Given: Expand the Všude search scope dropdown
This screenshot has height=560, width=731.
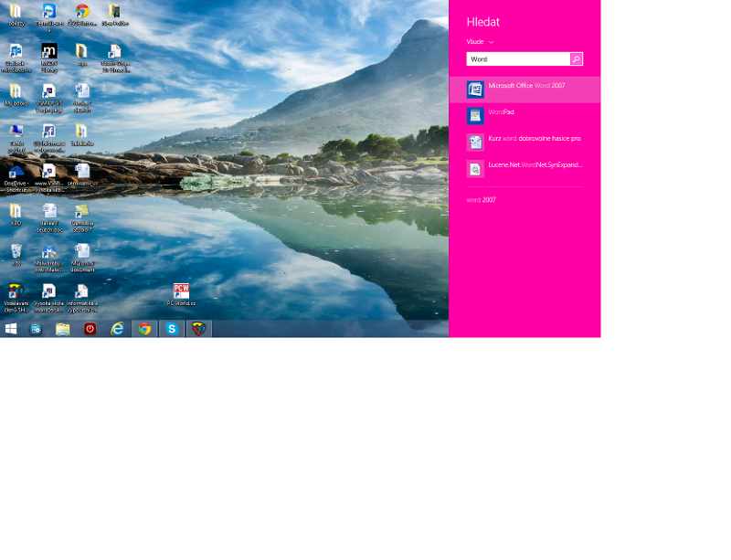Looking at the screenshot, I should pyautogui.click(x=480, y=41).
